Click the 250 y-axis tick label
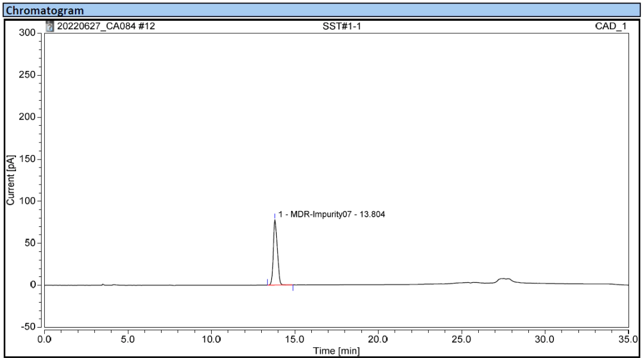The width and height of the screenshot is (644, 358). point(27,75)
